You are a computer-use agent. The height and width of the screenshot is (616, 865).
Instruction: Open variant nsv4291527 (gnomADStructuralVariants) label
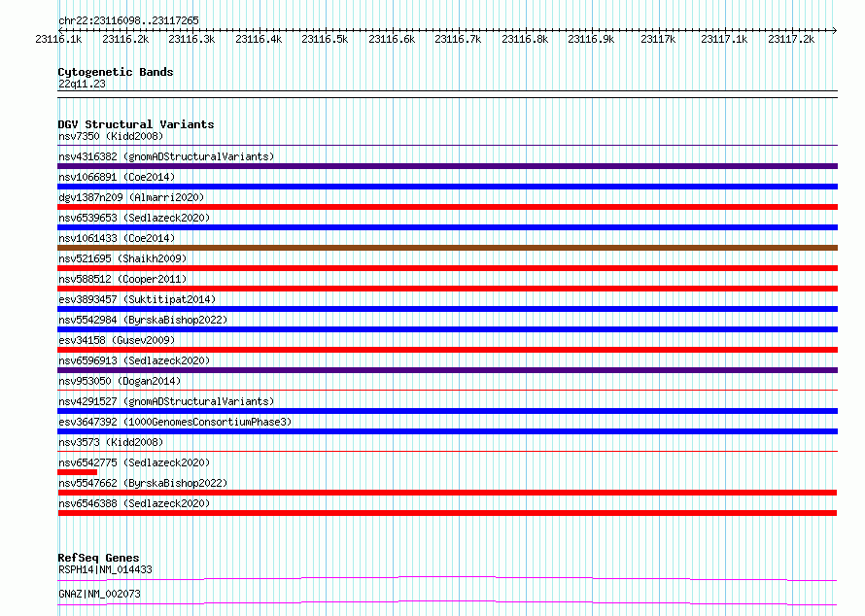[x=166, y=401]
